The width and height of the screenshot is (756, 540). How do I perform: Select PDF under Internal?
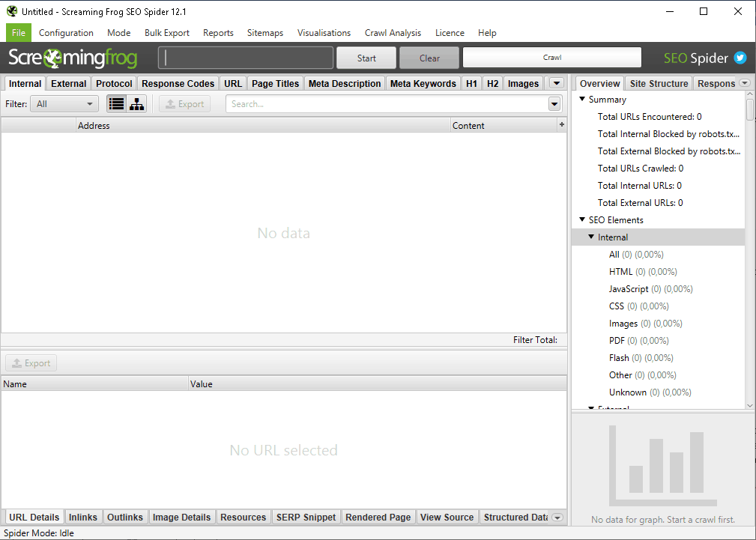tap(639, 340)
